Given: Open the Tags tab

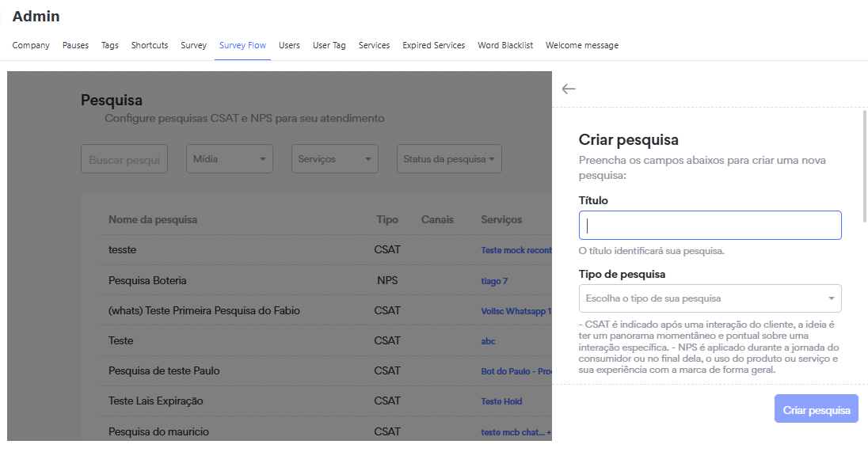Looking at the screenshot, I should pos(109,45).
